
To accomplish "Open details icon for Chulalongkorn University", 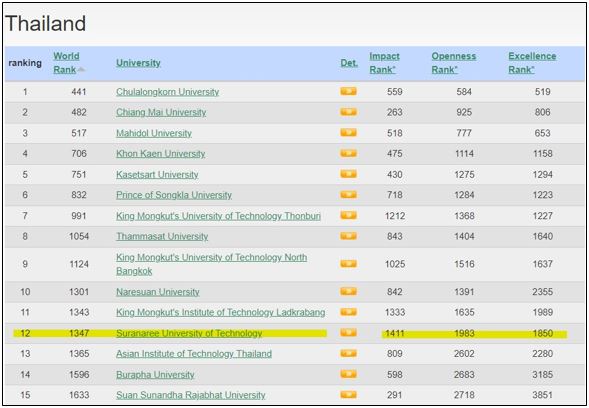I will 348,91.
